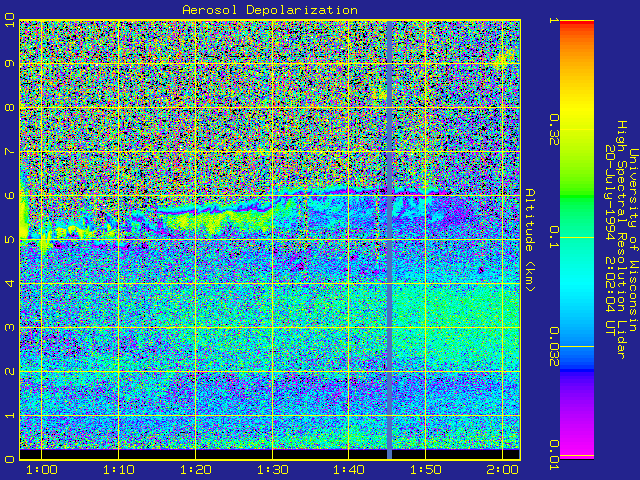Viewport: 640px width, 480px height.
Task: Click colorbar label 0.1
Action: pyautogui.click(x=554, y=237)
